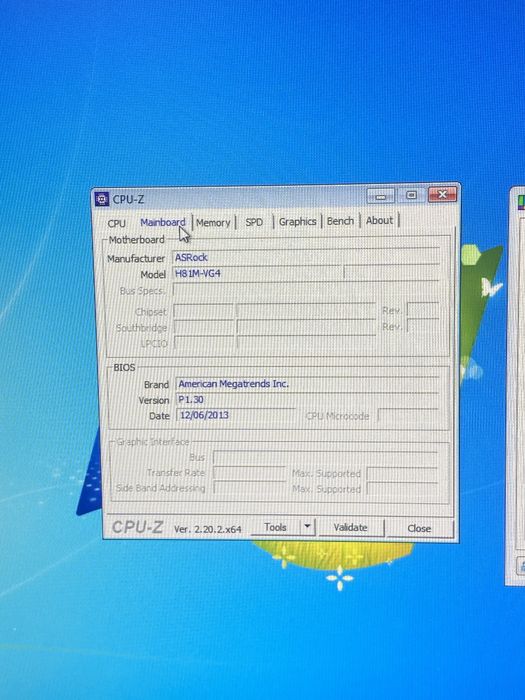Click the CPU-Z title bar icon

(102, 199)
